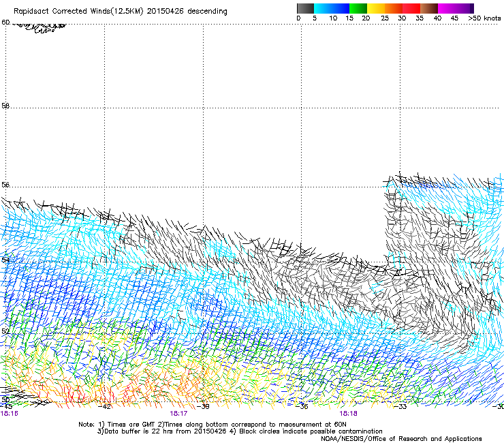This screenshot has height=443, width=504.
Task: Click the legend label 25
Action: click(385, 18)
